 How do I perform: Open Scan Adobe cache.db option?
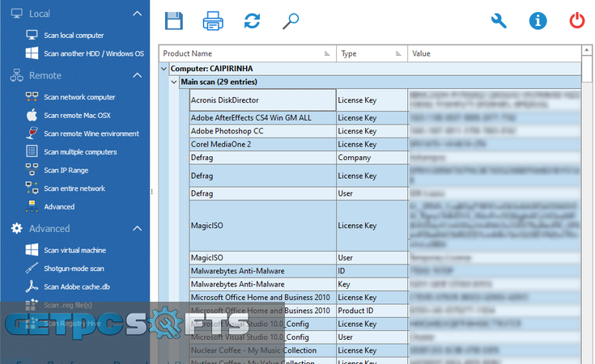77,286
